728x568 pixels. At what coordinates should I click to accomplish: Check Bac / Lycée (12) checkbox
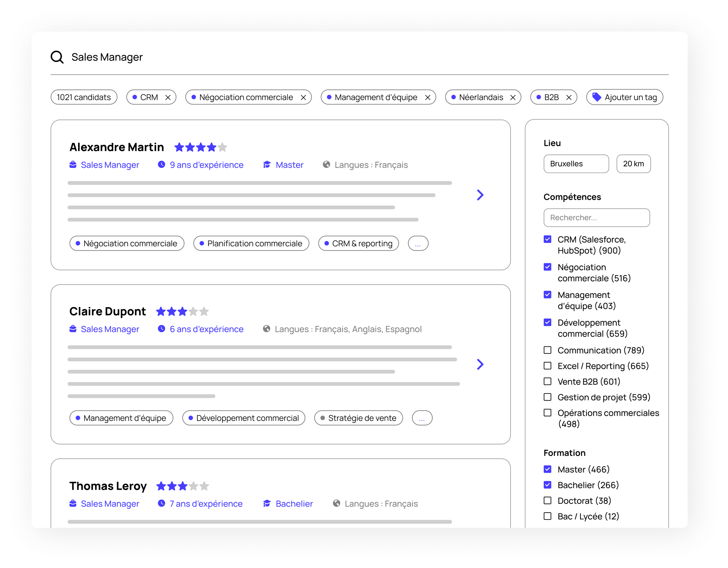point(547,516)
